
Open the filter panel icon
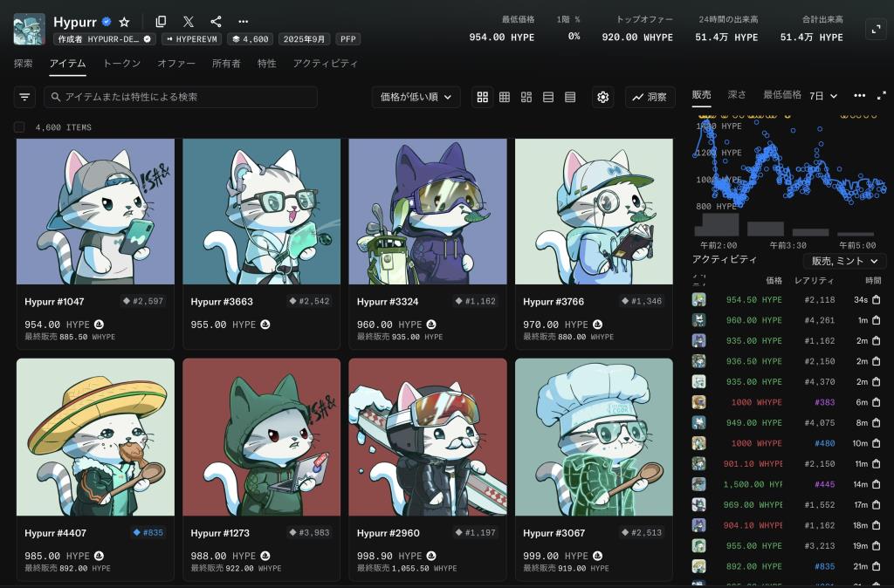coord(24,97)
